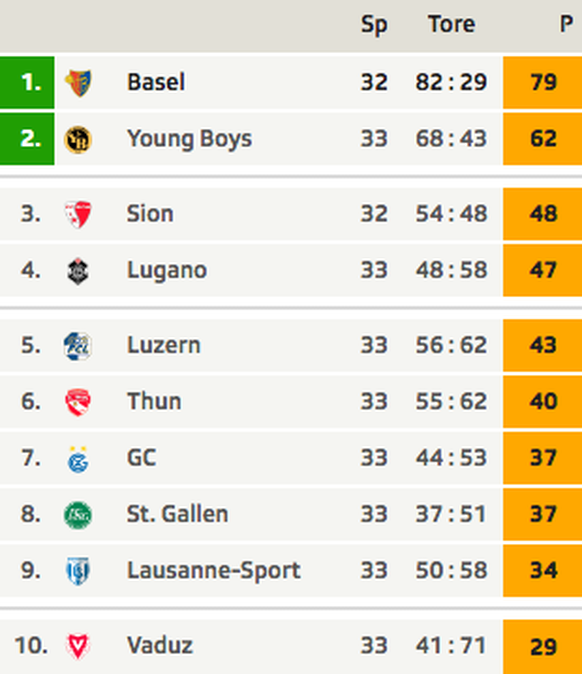This screenshot has width=582, height=674.
Task: Click the Lugano club emblem
Action: coord(78,271)
